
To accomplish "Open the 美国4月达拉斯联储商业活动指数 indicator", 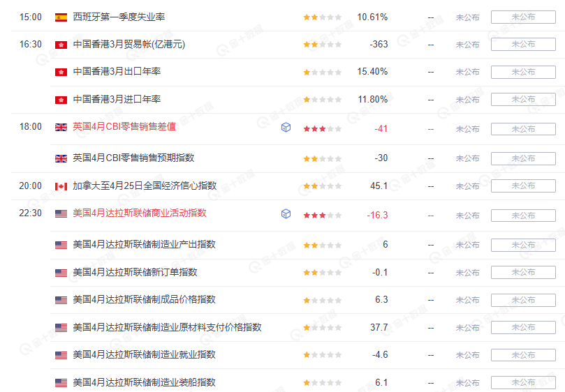I will (140, 213).
